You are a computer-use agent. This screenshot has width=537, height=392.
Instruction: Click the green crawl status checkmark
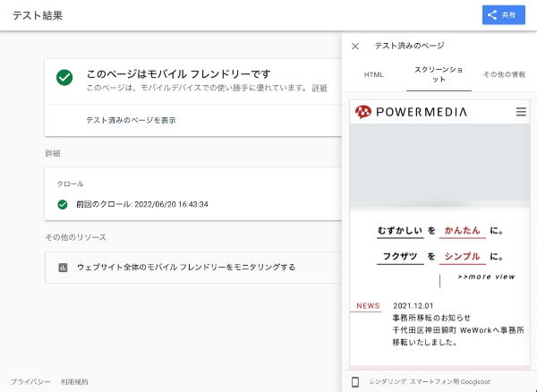[x=63, y=204]
